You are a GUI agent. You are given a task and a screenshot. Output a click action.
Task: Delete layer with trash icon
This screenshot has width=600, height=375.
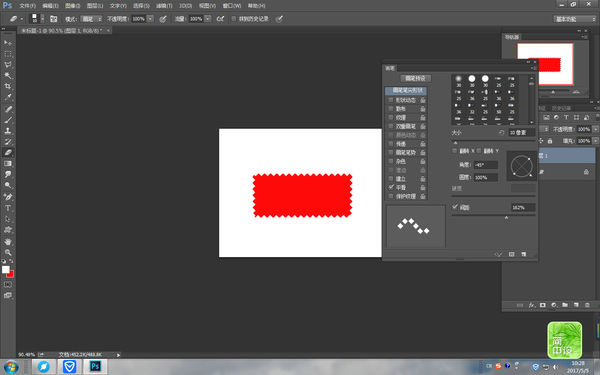click(x=587, y=305)
